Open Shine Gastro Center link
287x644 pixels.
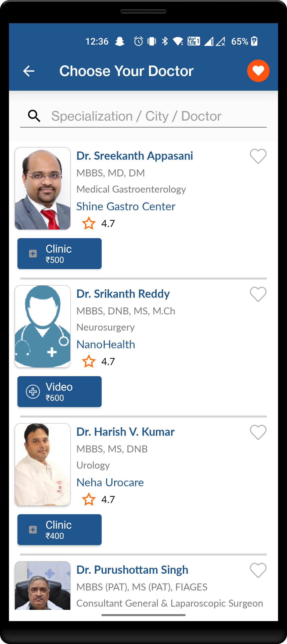tap(126, 207)
